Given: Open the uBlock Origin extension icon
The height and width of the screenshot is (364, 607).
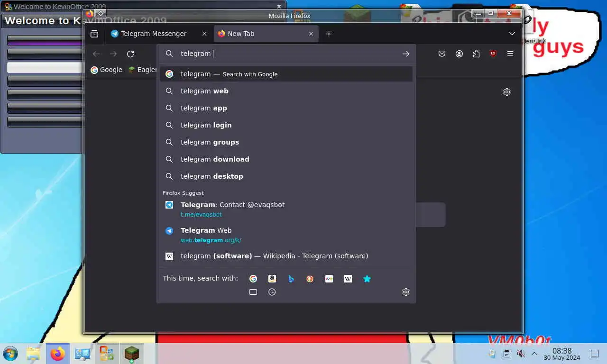Looking at the screenshot, I should tap(493, 54).
